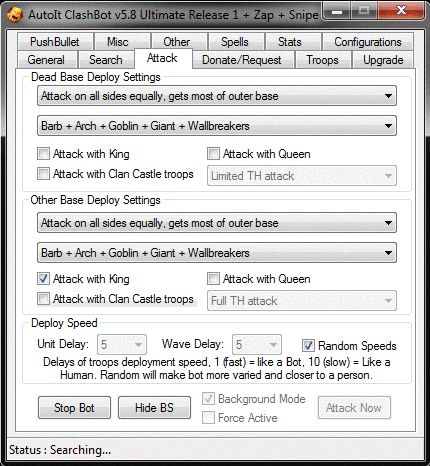The height and width of the screenshot is (466, 430).
Task: Open the Troops tab
Action: (x=322, y=60)
